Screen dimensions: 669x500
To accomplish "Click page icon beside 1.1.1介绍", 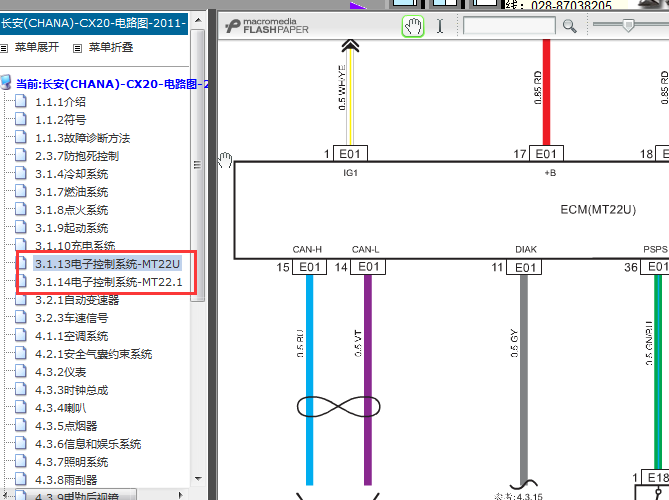I will coord(20,101).
